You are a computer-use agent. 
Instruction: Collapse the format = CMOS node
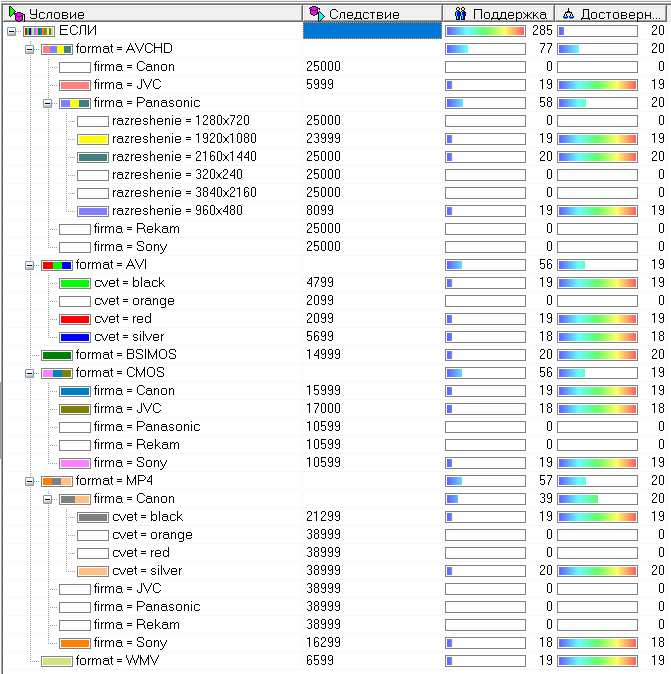(x=29, y=373)
